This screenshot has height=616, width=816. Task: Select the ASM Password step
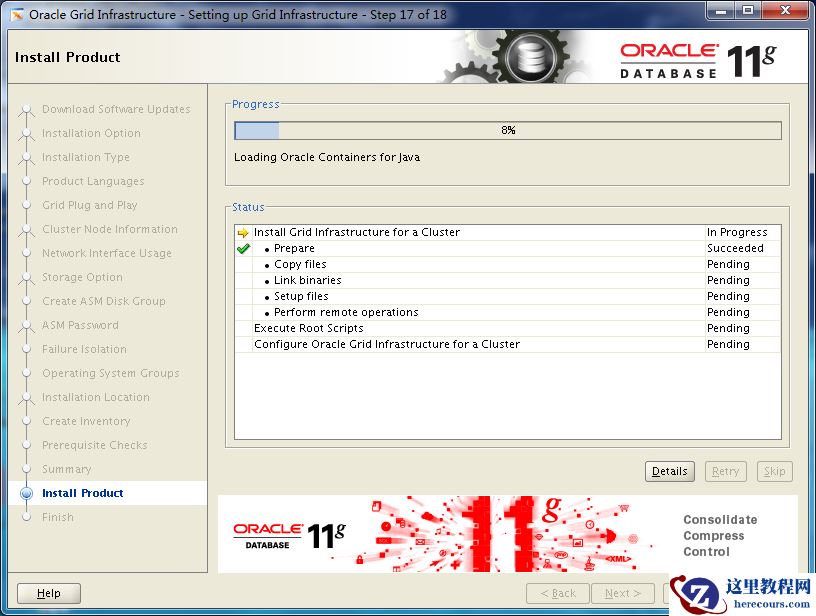(80, 325)
